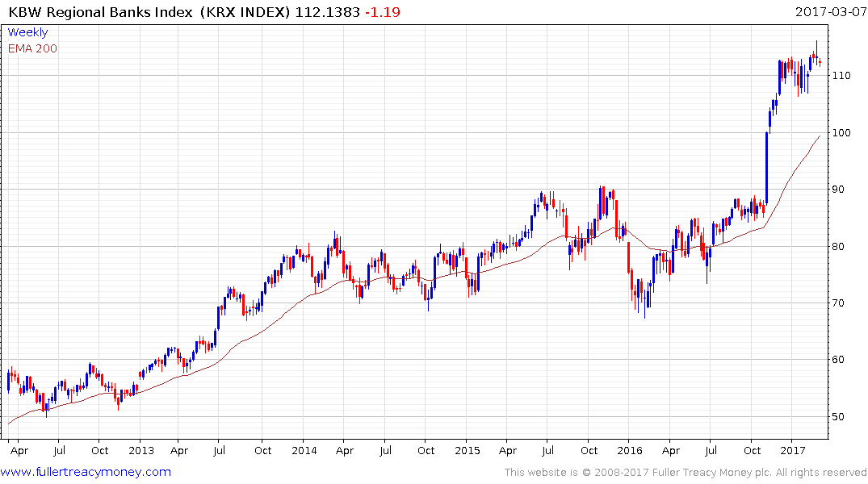Click the 70 price axis label
868x484 pixels.
click(x=839, y=303)
